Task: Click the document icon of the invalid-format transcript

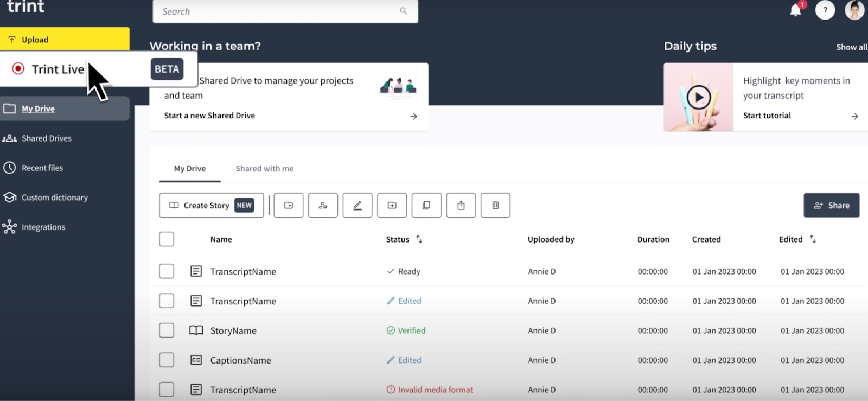Action: (196, 389)
